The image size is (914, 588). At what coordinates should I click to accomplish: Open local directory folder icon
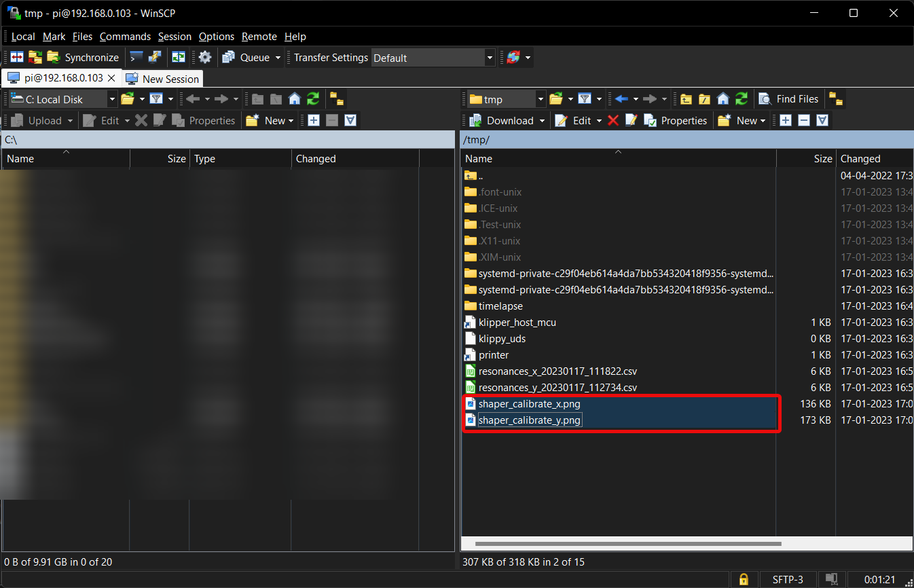[x=127, y=99]
